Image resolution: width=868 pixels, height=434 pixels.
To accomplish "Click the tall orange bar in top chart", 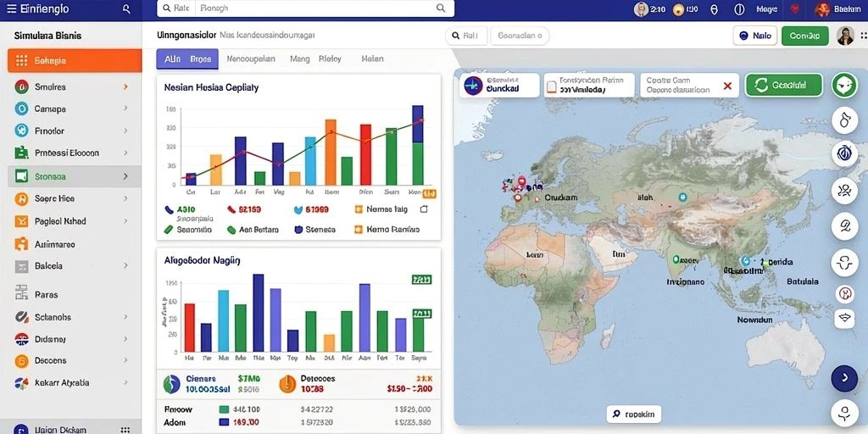I will [331, 153].
